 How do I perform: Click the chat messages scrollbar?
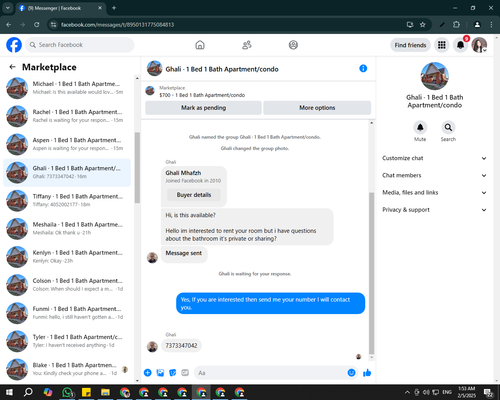tap(371, 273)
